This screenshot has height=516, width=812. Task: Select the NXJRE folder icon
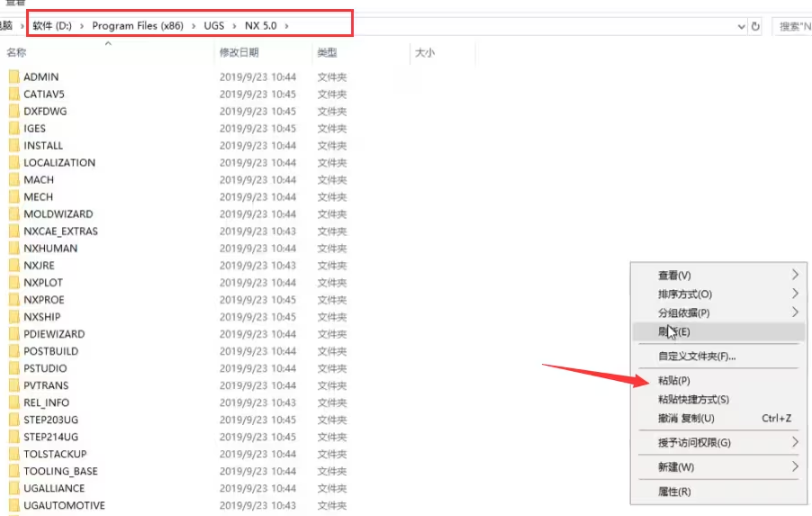pyautogui.click(x=14, y=266)
